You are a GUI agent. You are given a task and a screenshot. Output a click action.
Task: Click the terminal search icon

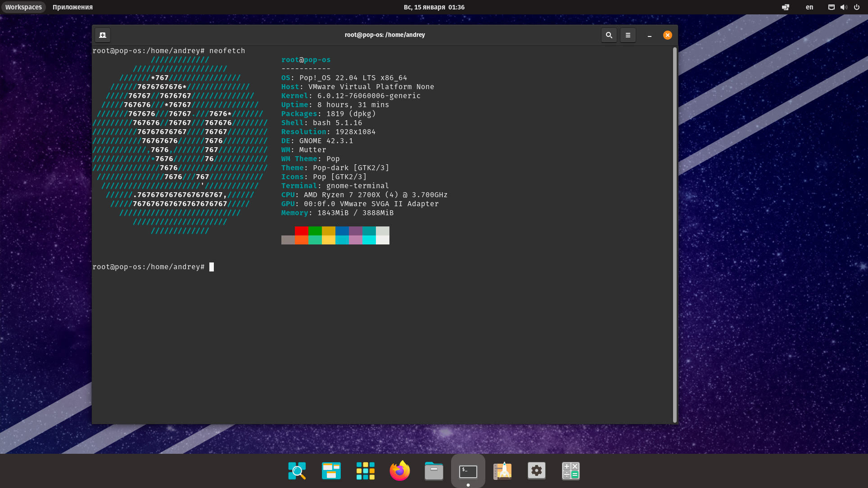click(x=609, y=35)
